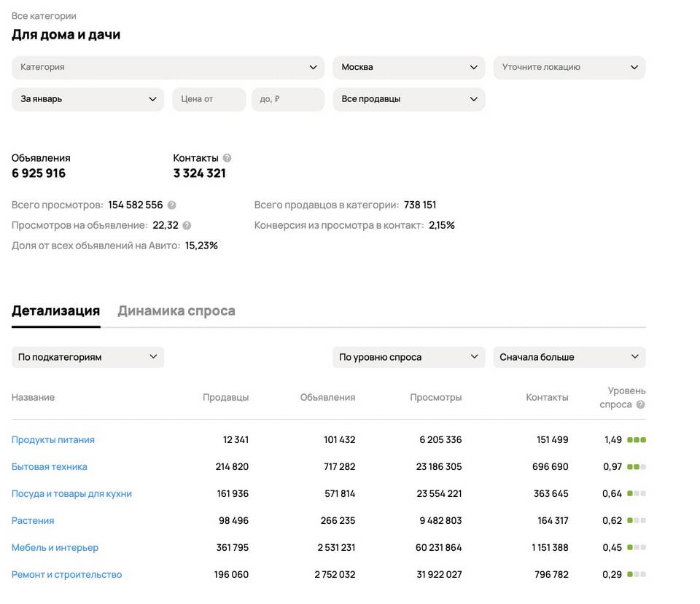The width and height of the screenshot is (700, 604).
Task: Click the Все категории breadcrumb
Action: pos(44,16)
